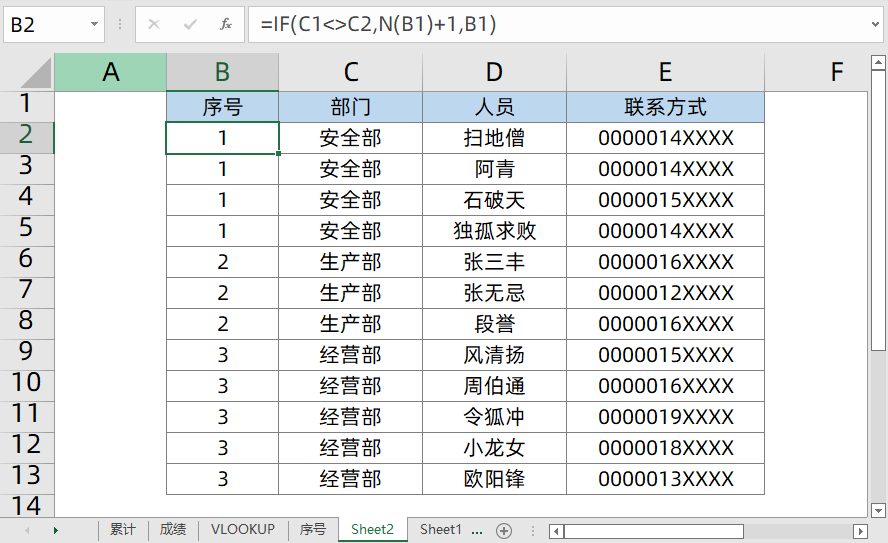Select the cell containing 小龙女
888x543 pixels.
click(x=494, y=448)
